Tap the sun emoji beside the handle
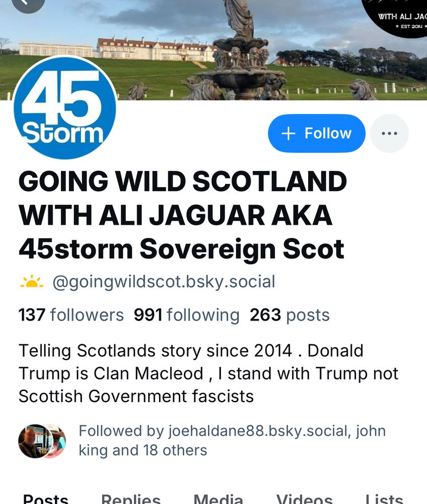The width and height of the screenshot is (427, 504). [x=31, y=282]
